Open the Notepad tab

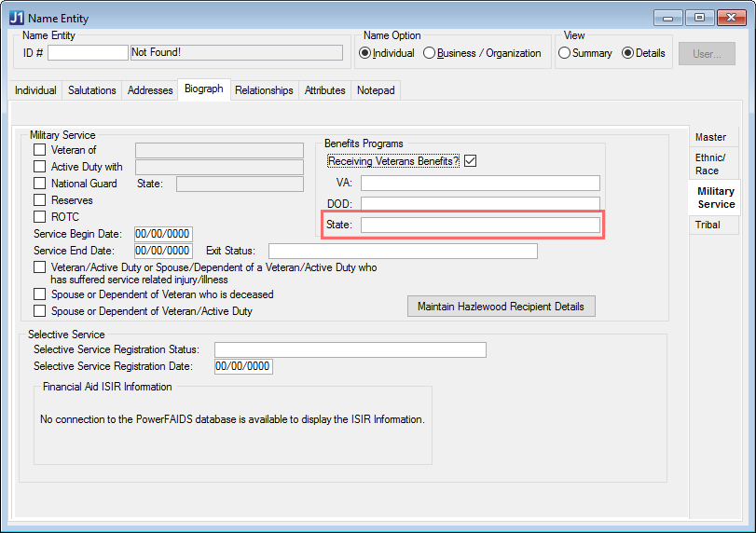coord(376,90)
